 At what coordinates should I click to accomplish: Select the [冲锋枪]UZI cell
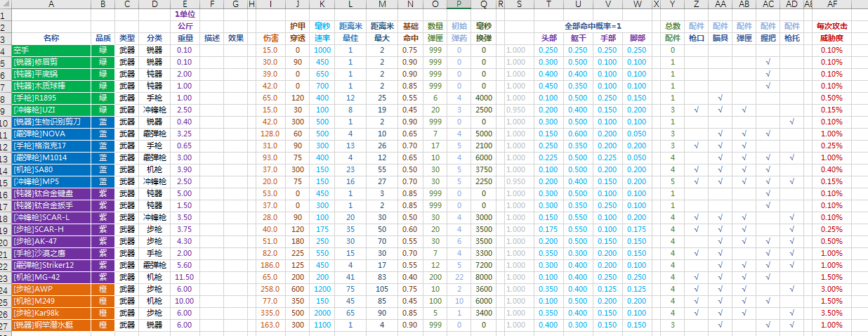(x=51, y=110)
